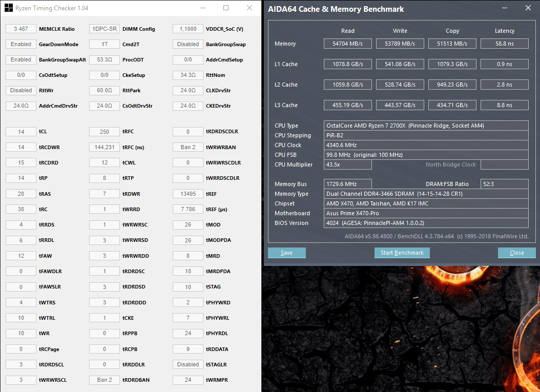Click the Memory Read 54704 MB/s field
This screenshot has height=392, width=540.
tap(347, 44)
